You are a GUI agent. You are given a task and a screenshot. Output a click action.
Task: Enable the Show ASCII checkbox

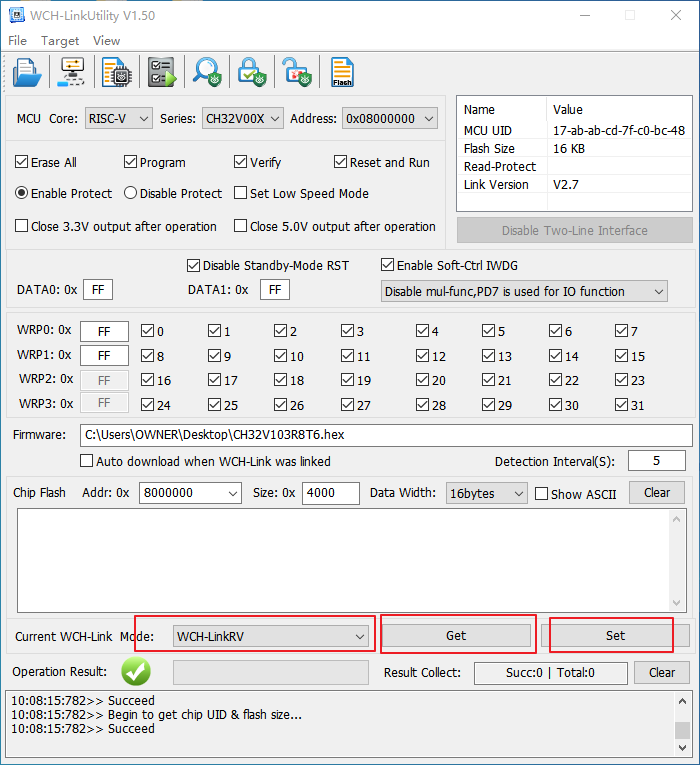click(x=542, y=493)
